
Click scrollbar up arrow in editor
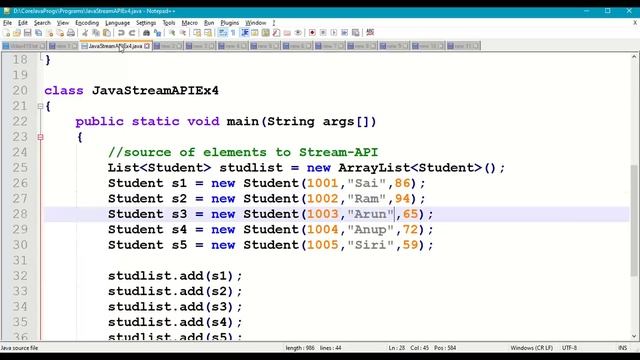tap(634, 57)
